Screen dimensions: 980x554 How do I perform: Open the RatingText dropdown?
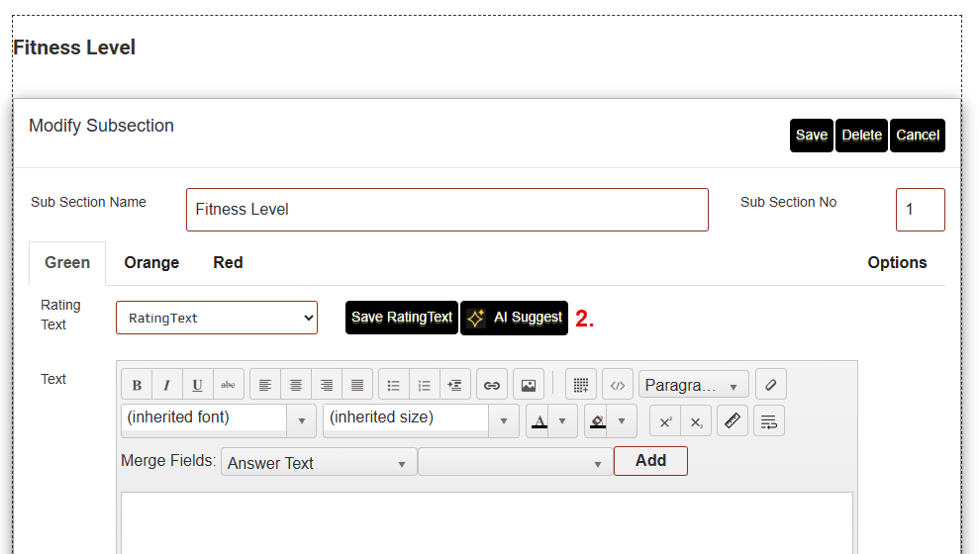coord(217,318)
